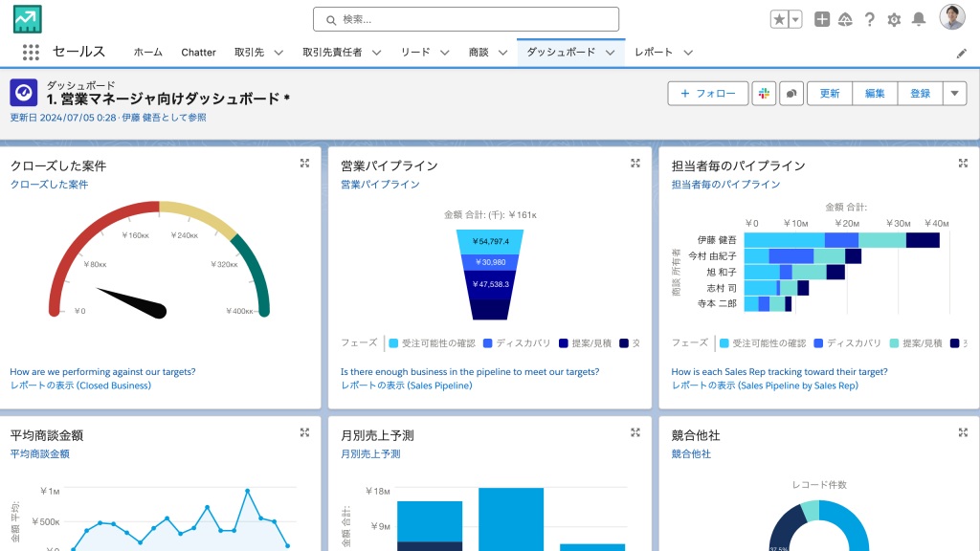Click the pencil icon to edit navigation
The image size is (980, 551).
pyautogui.click(x=962, y=54)
